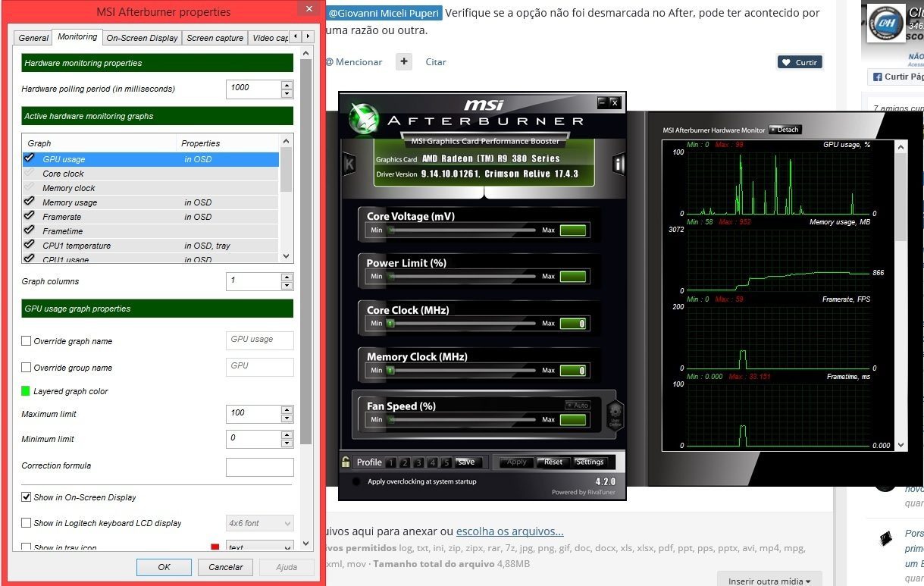Click the plus icon next to Mencionar
The image size is (924, 586).
404,62
